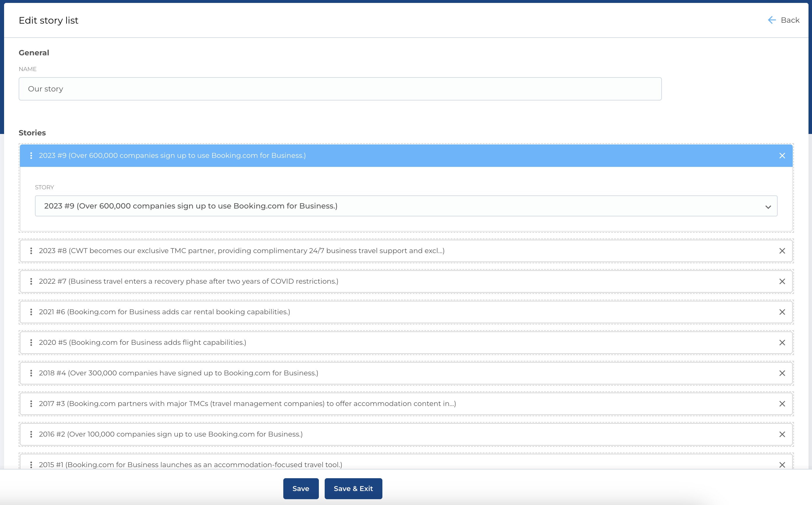Remove the 2023 #9 story using X

pyautogui.click(x=782, y=156)
